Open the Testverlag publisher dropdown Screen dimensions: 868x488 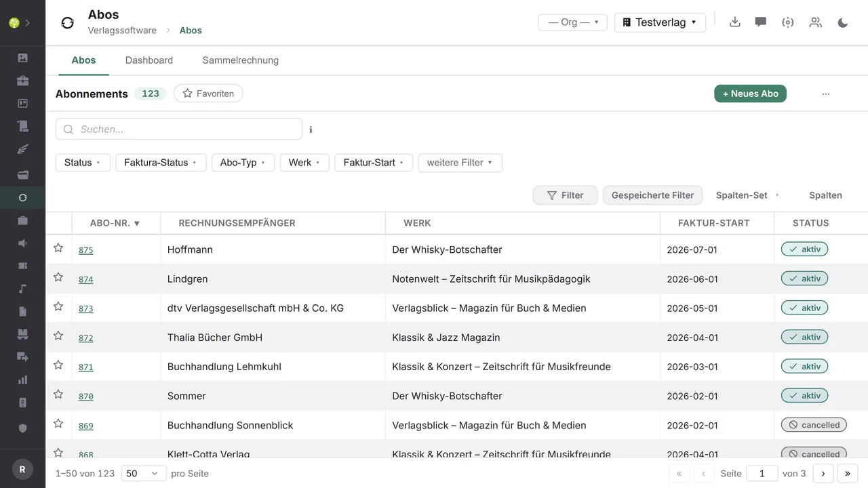click(660, 22)
